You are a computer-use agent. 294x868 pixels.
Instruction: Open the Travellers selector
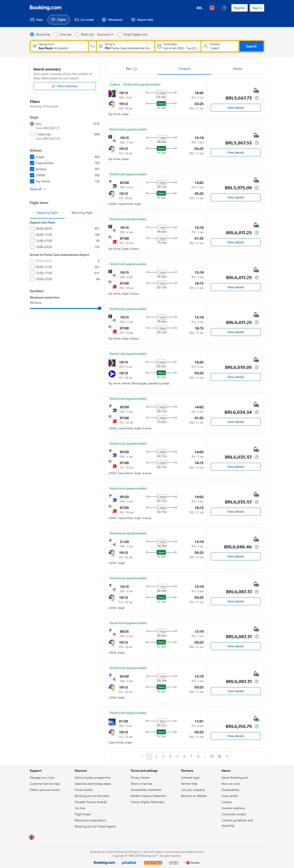[x=220, y=46]
